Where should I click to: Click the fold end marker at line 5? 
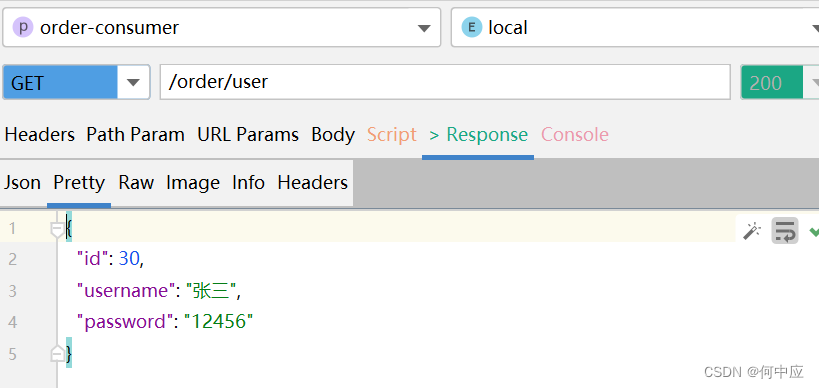coord(57,354)
